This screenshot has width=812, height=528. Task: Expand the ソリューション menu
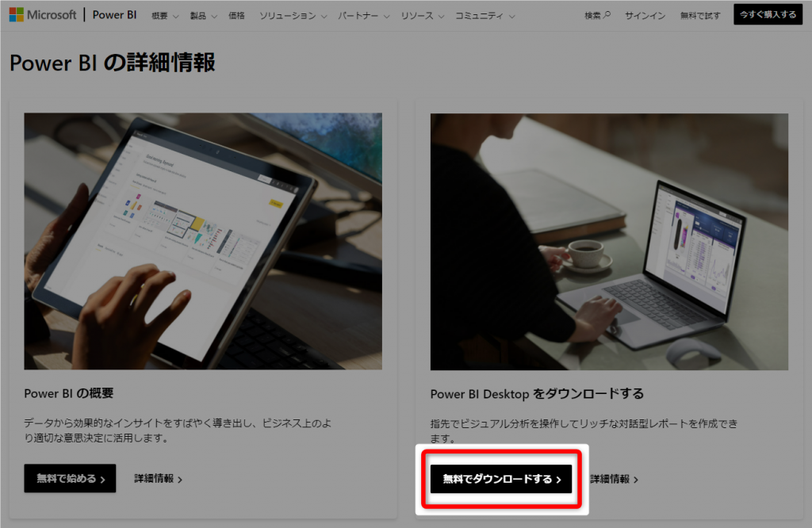pos(293,16)
